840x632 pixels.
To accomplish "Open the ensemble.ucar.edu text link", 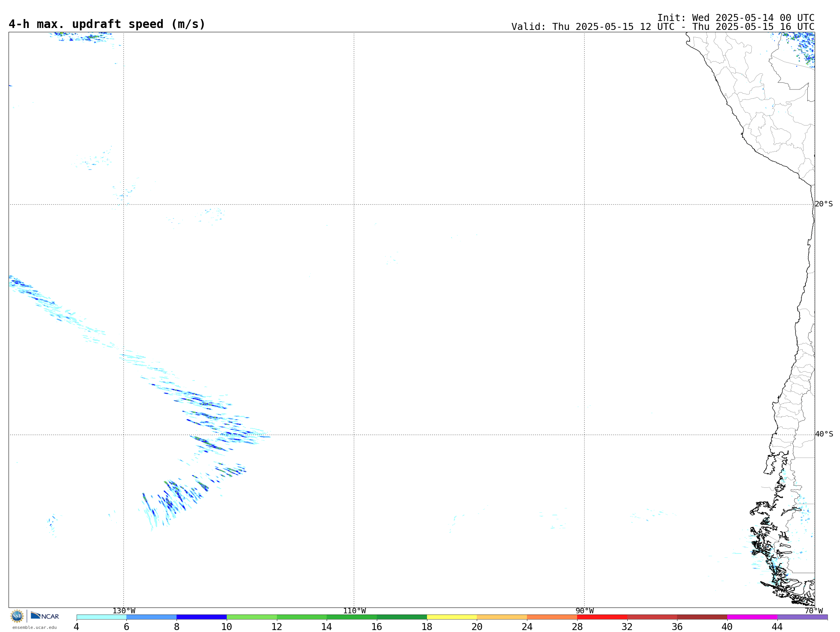I will (35, 627).
